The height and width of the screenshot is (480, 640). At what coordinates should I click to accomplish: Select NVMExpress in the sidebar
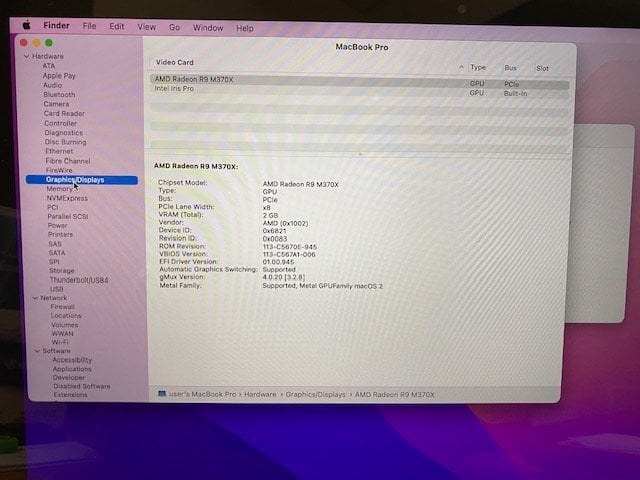67,198
